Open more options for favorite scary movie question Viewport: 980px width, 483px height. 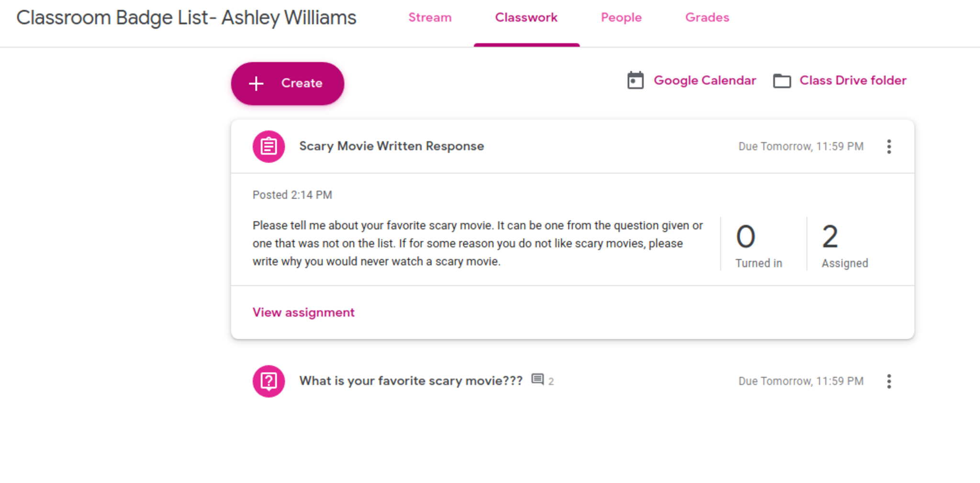889,381
